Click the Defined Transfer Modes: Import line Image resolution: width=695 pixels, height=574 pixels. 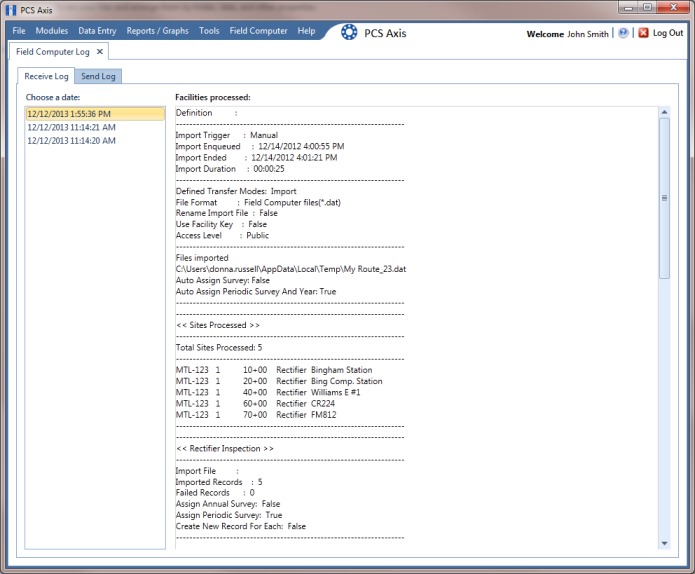(x=236, y=191)
